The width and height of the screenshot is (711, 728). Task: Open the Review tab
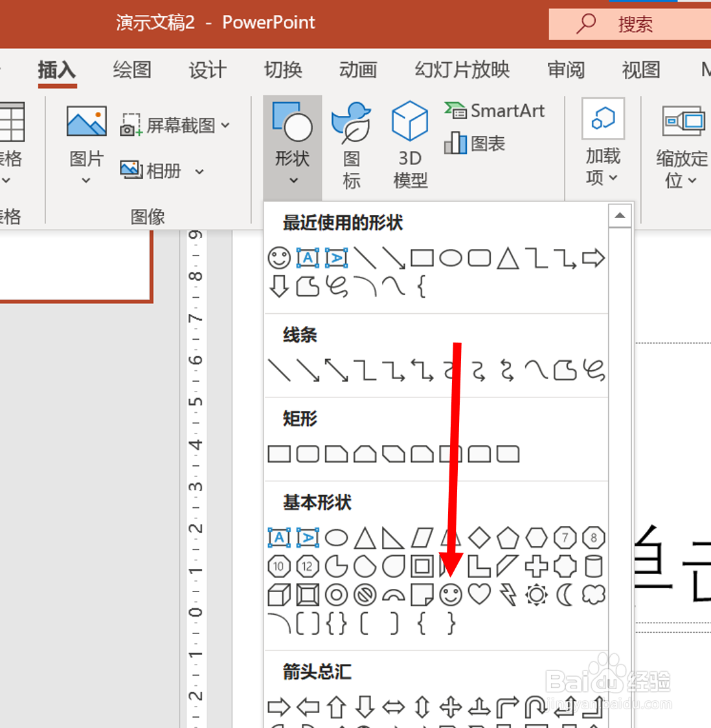pos(565,71)
